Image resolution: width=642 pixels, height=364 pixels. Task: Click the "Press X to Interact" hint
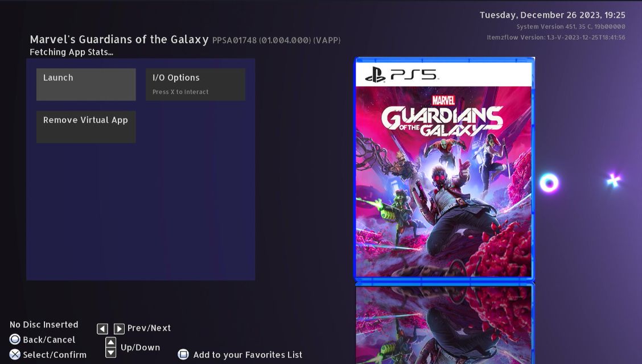pyautogui.click(x=180, y=92)
